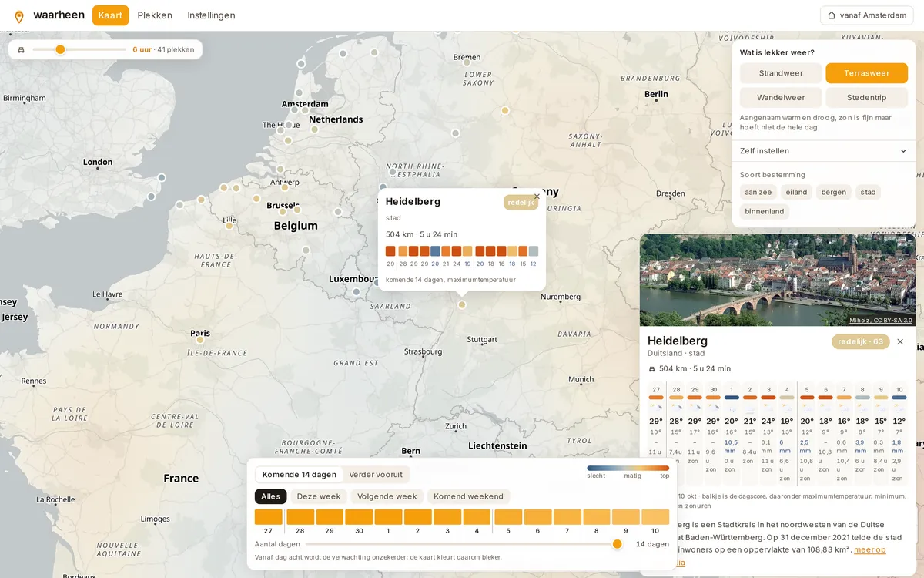Click the house icon beside vanaf Amsterdam

[832, 15]
